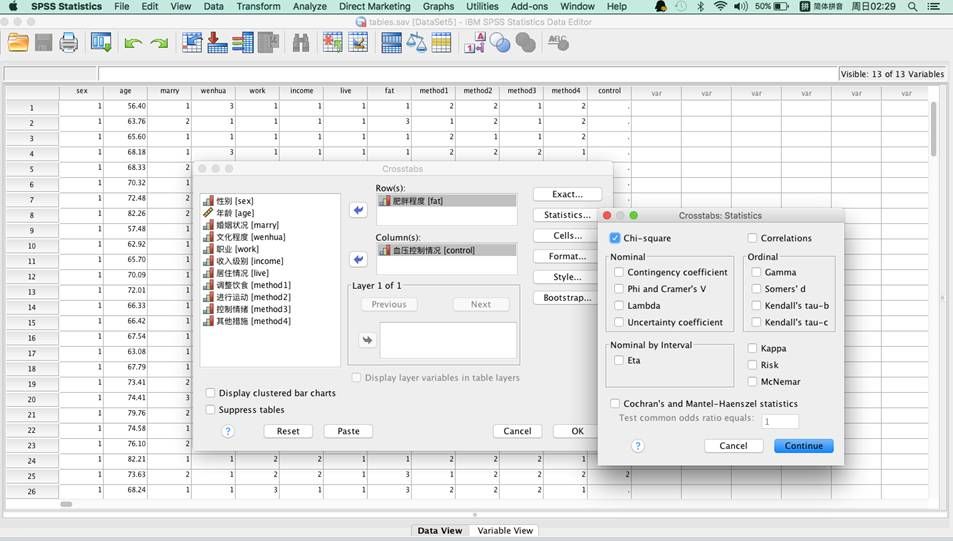
Task: Click the Go to case toolbar icon
Action: click(192, 43)
